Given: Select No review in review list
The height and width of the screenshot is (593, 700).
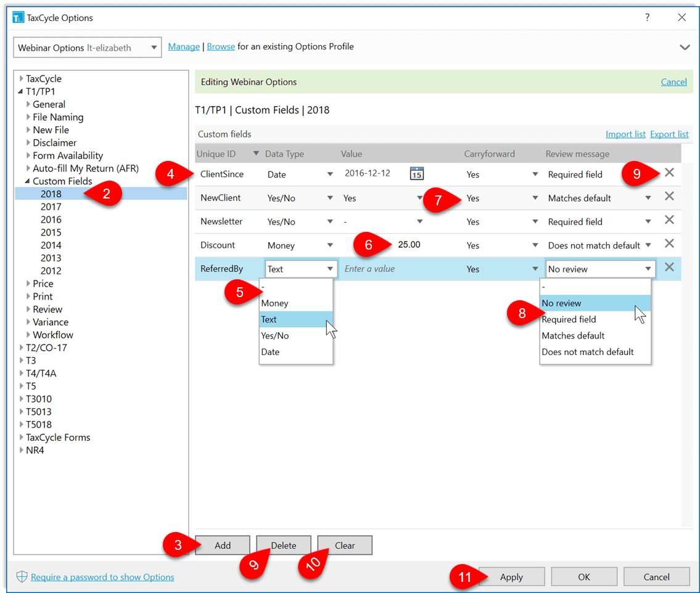Looking at the screenshot, I should (595, 303).
